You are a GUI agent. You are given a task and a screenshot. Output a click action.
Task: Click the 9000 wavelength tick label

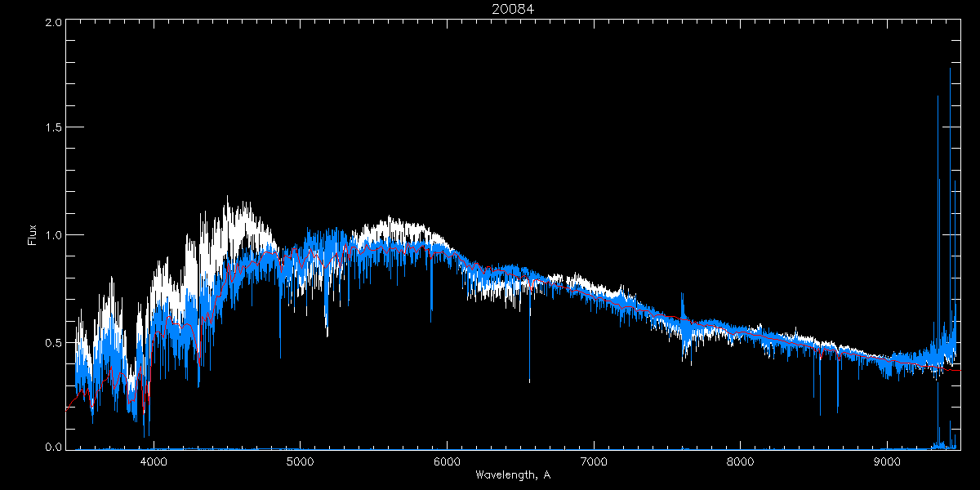(888, 461)
